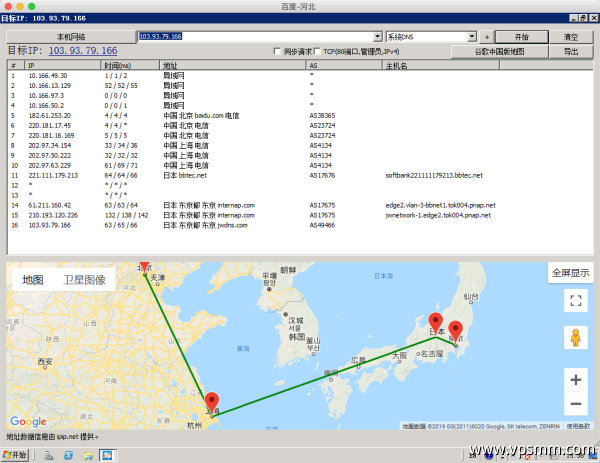
Task: Select hop row 10.166.49.30
Action: tap(300, 76)
